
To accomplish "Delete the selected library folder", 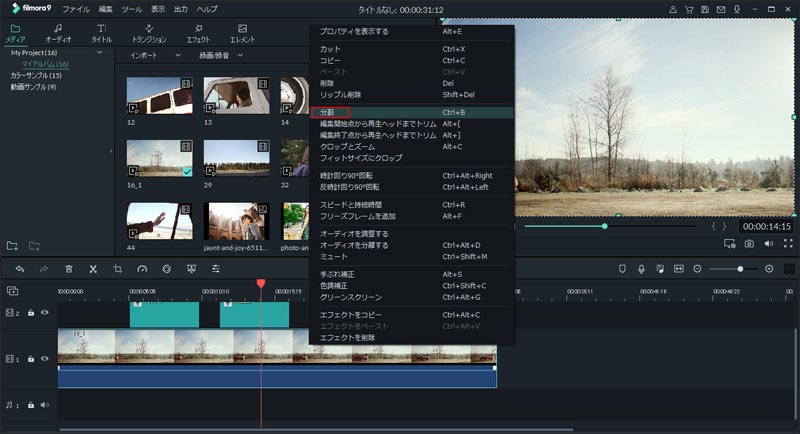I will pos(34,246).
